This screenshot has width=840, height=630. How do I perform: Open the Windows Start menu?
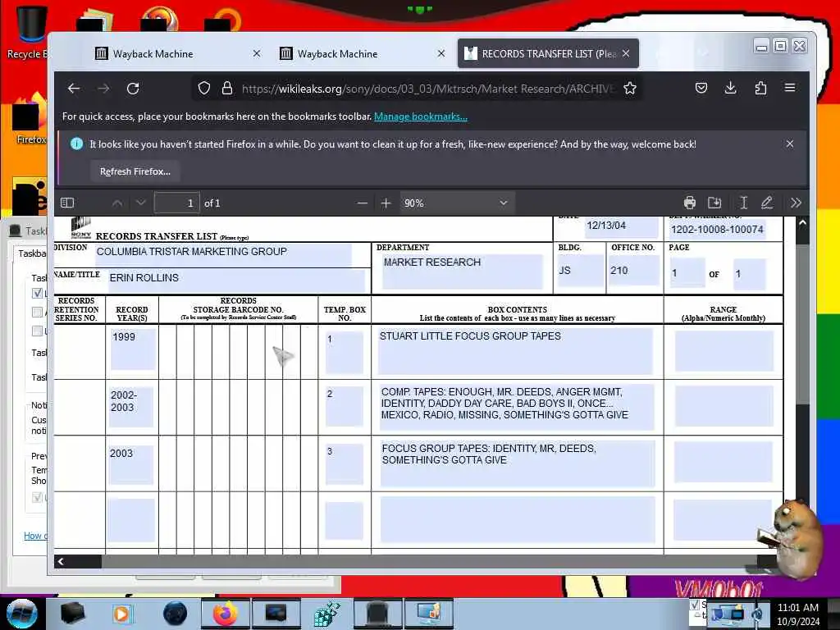click(x=21, y=614)
